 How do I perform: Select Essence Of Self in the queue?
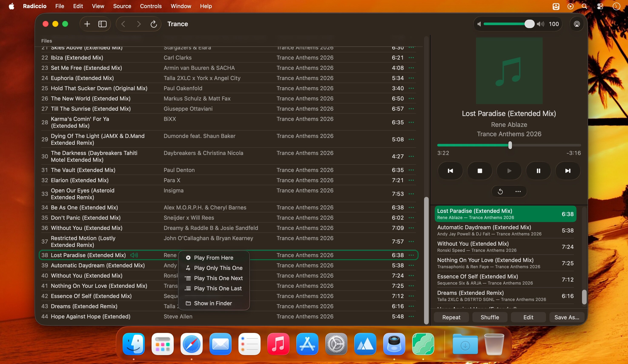(505, 279)
